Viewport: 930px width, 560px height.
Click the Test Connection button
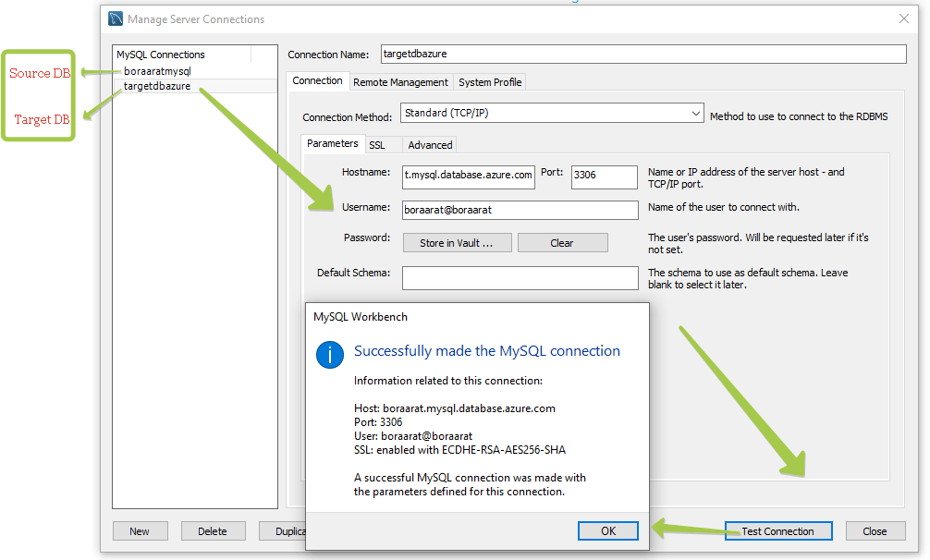click(x=778, y=531)
